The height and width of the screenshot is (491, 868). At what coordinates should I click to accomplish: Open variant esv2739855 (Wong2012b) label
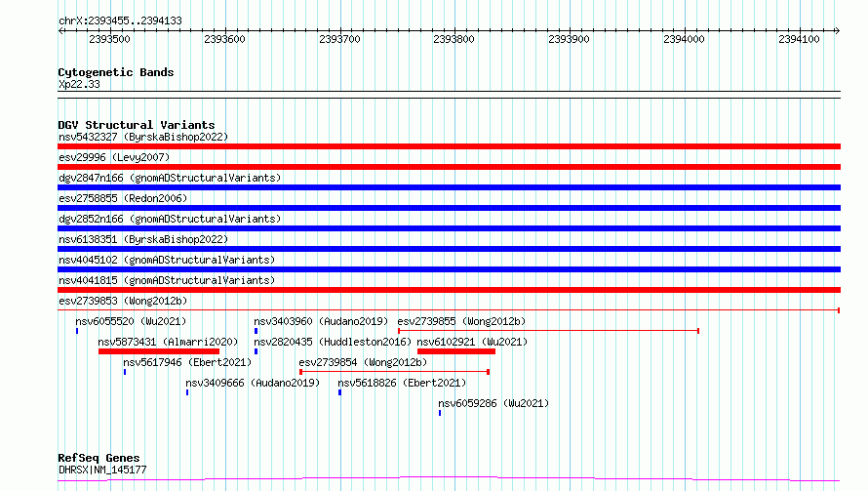point(461,321)
